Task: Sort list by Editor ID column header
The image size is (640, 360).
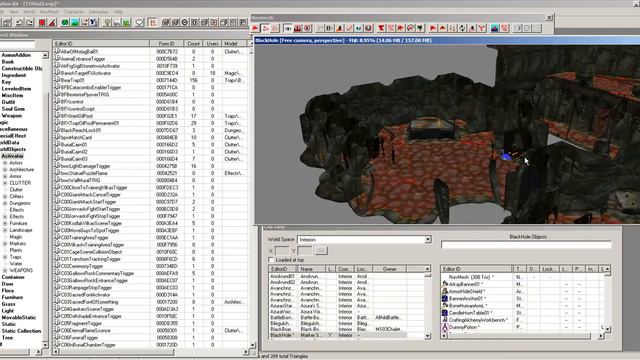Action: pyautogui.click(x=101, y=43)
